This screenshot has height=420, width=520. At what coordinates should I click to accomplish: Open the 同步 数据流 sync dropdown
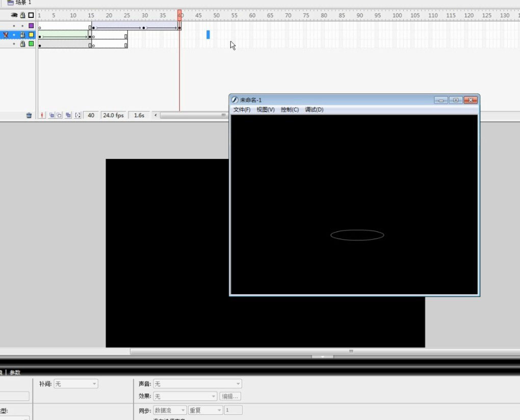[169, 410]
